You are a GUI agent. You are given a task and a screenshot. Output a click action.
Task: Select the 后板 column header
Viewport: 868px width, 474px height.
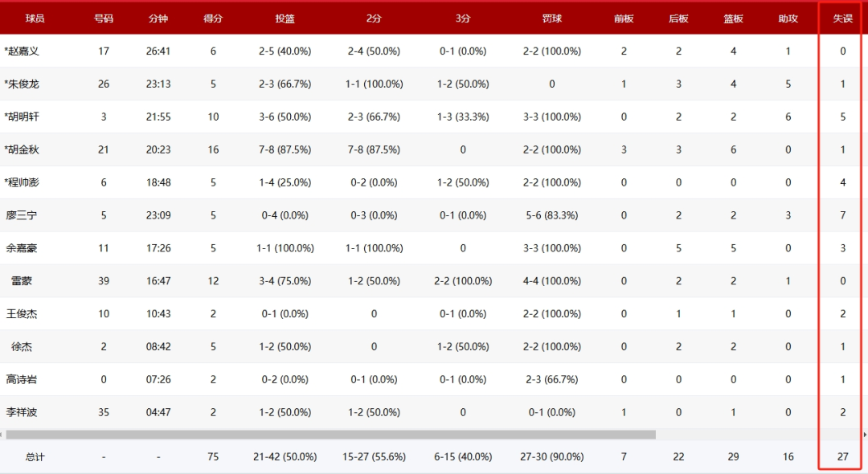678,18
